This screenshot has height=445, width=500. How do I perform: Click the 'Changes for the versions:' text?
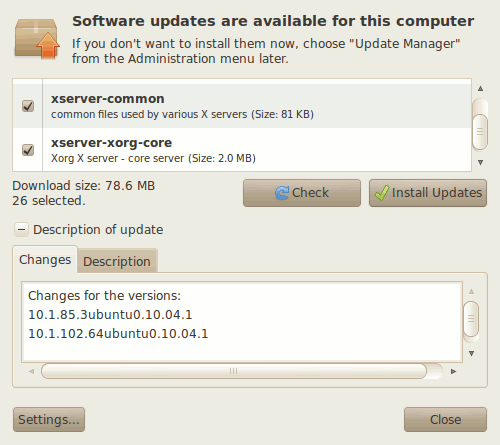tap(104, 296)
